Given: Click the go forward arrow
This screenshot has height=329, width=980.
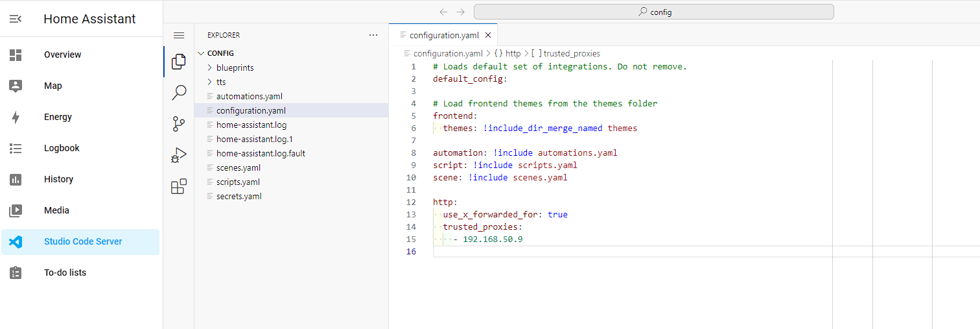Looking at the screenshot, I should [460, 12].
